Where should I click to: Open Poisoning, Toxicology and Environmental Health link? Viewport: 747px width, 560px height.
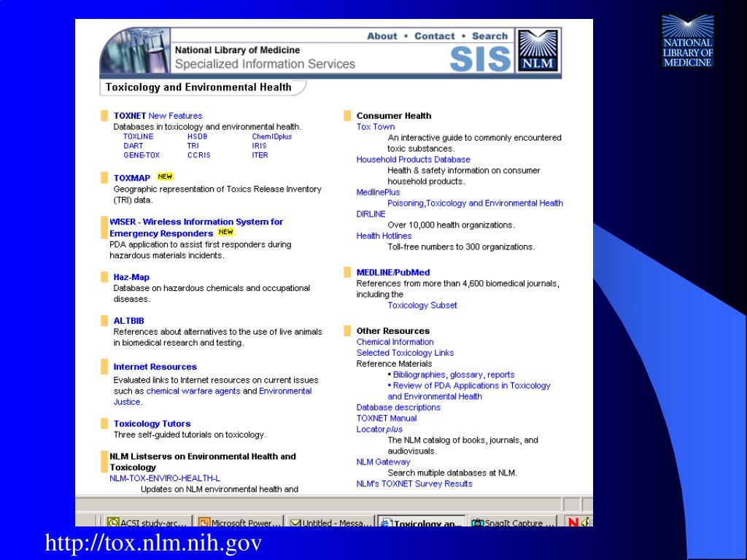[x=475, y=203]
